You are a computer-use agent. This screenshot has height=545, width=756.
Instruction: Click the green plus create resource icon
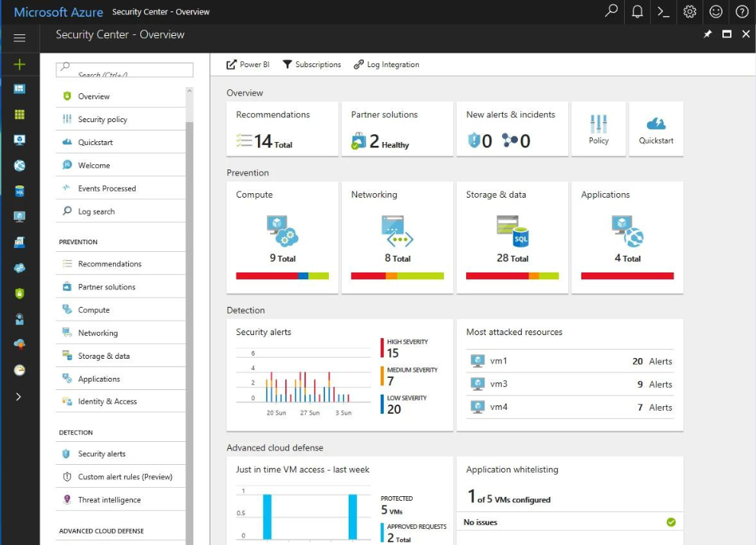pyautogui.click(x=20, y=64)
